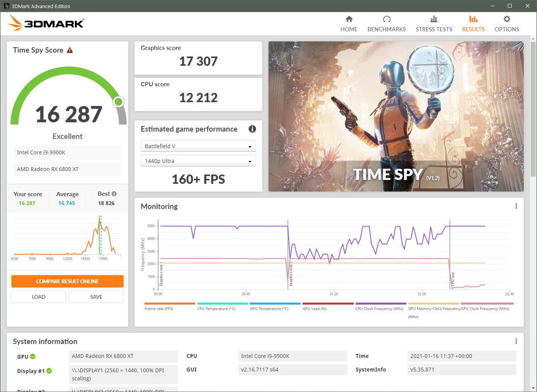
Task: Click the stress tests bar chart icon
Action: 434,19
